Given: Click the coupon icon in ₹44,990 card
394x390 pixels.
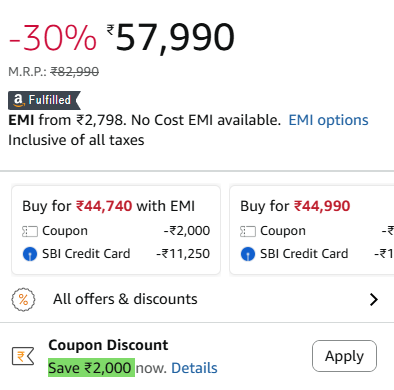Looking at the screenshot, I should pos(248,231).
